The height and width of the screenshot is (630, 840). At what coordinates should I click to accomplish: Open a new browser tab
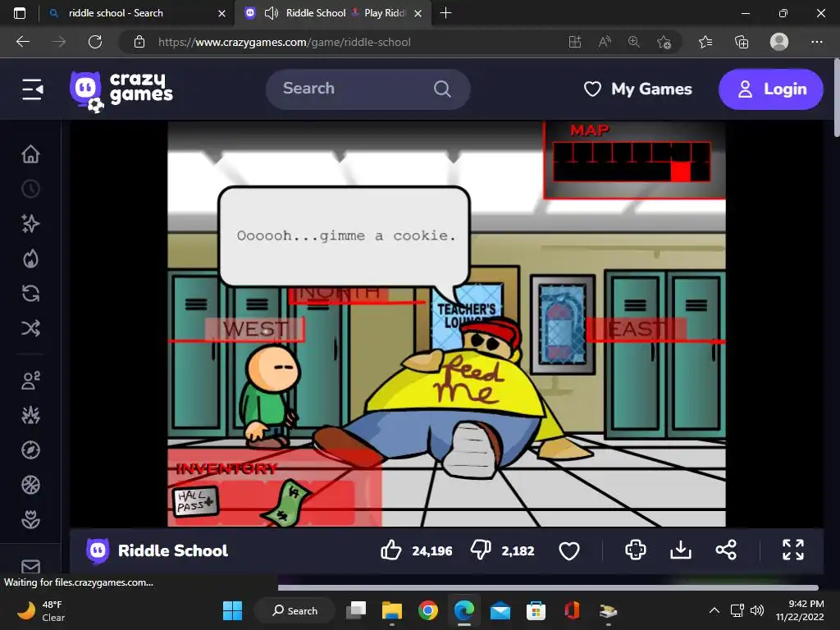pos(445,13)
